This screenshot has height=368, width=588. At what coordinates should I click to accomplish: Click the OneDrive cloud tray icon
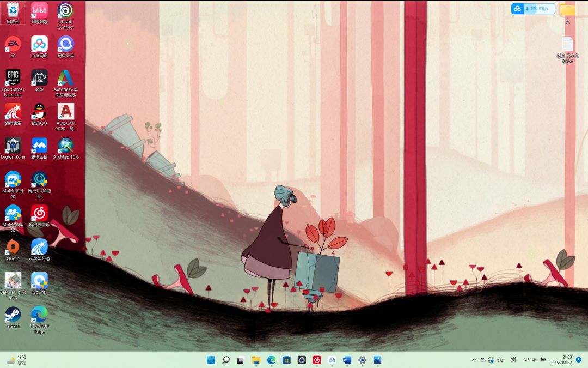(482, 360)
